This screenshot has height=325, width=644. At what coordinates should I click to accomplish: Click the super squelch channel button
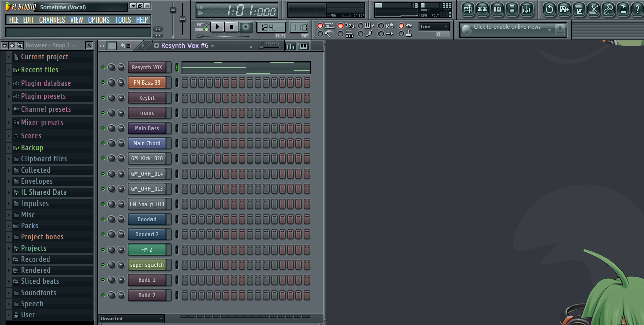pos(147,265)
